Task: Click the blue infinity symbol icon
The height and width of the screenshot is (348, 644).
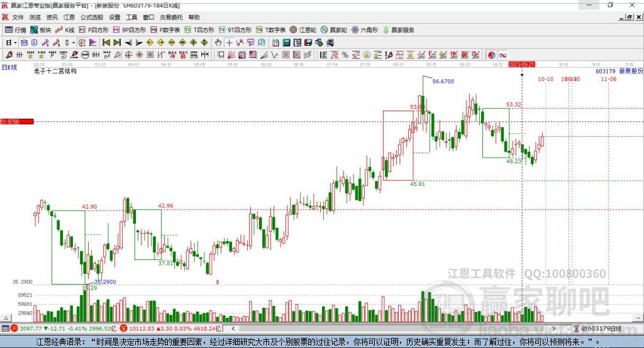Action: [502, 55]
